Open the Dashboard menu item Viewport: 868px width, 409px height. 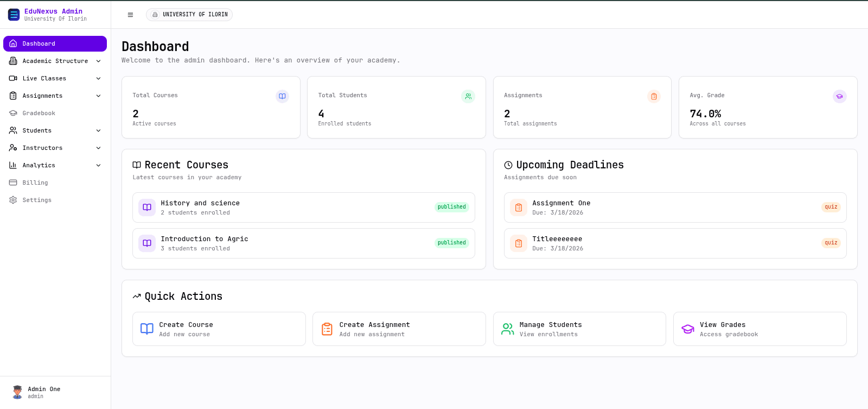(x=55, y=43)
